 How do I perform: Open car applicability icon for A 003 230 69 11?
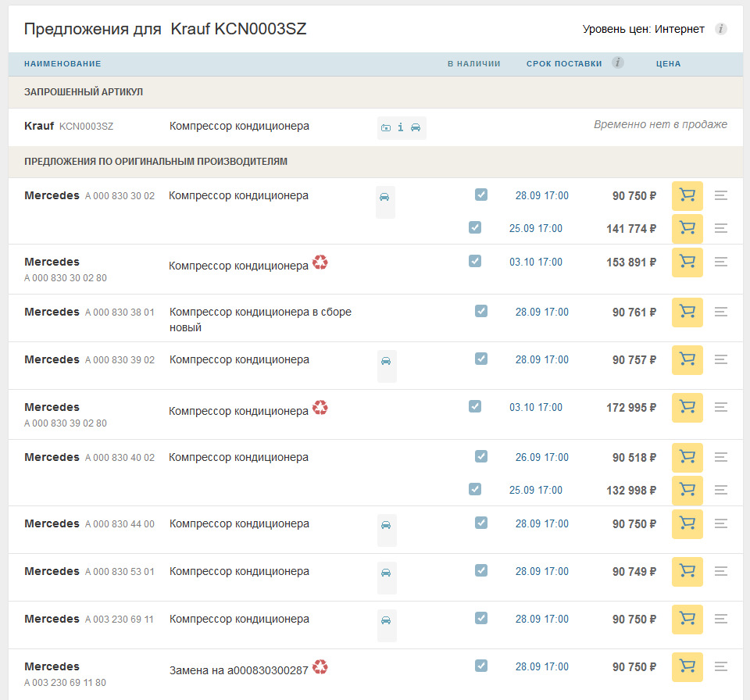click(x=386, y=620)
